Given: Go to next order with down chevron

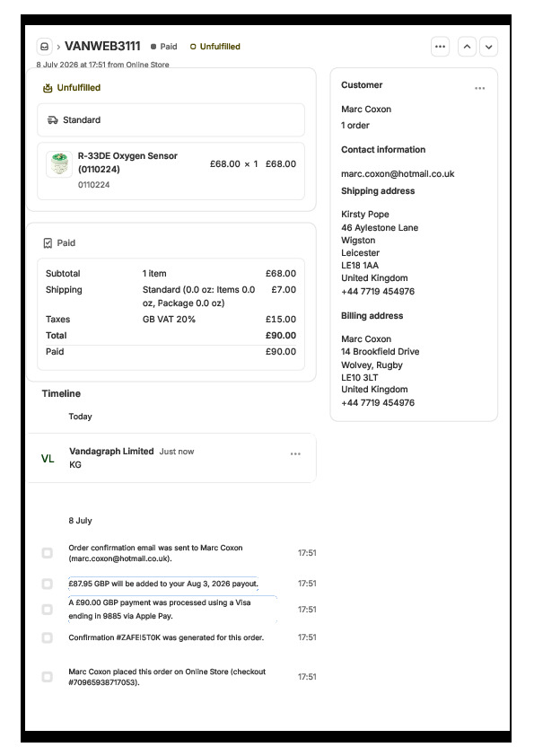Looking at the screenshot, I should [x=489, y=47].
